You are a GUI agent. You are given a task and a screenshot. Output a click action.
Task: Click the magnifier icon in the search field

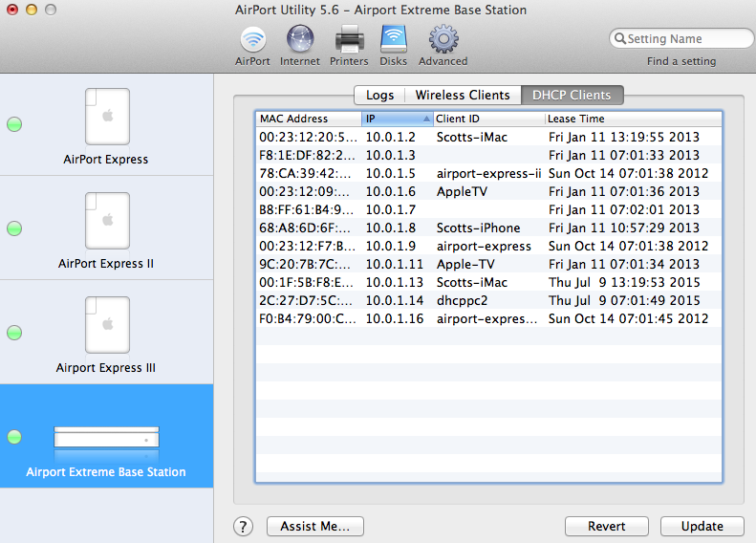pyautogui.click(x=620, y=38)
